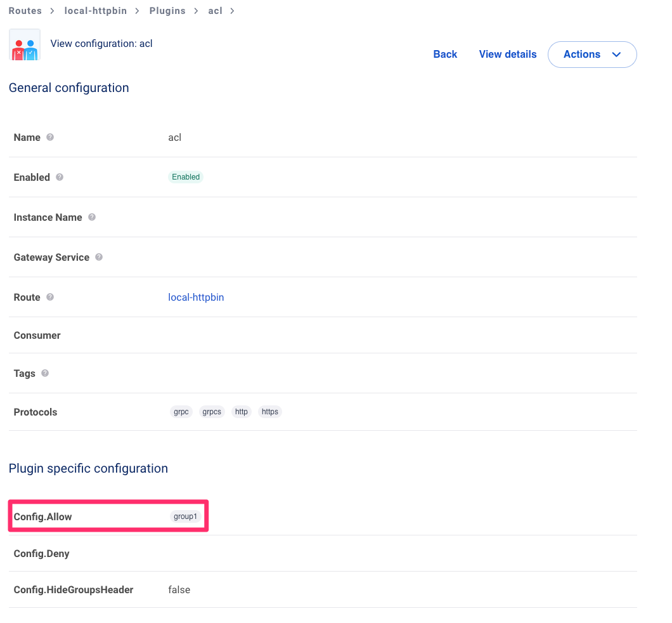Open local-httpbin breadcrumb link

click(x=96, y=11)
